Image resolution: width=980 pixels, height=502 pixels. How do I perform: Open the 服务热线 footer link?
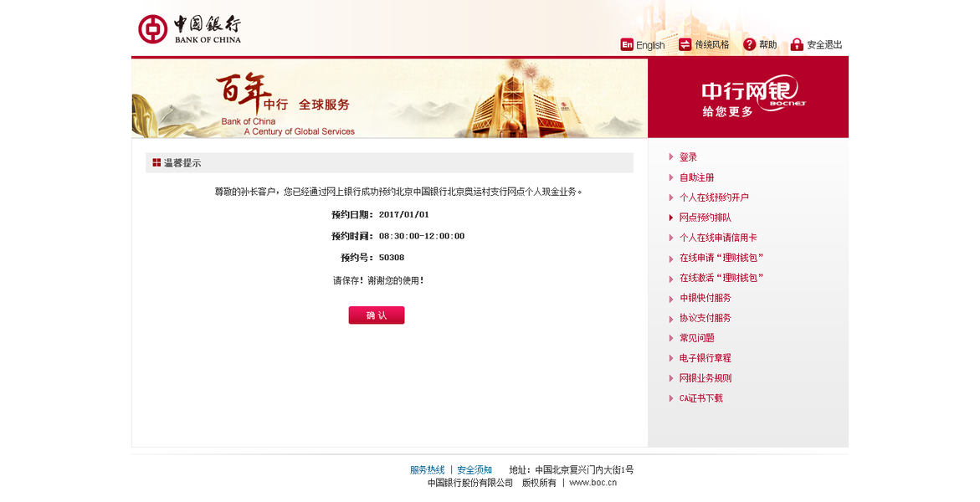(427, 469)
